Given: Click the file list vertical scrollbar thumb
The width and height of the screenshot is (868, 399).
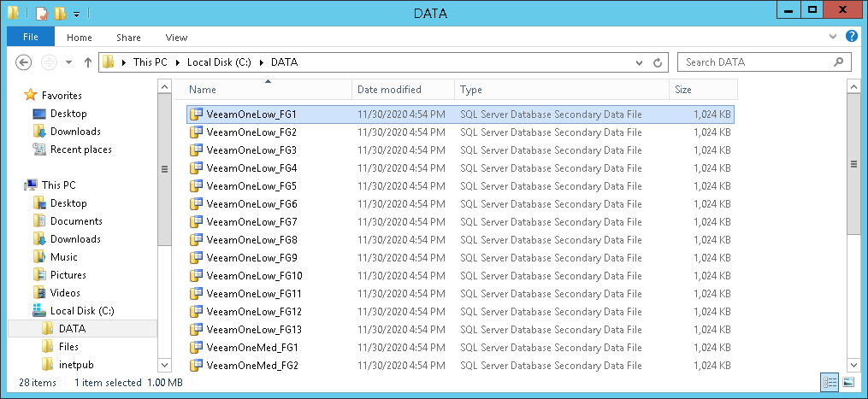Looking at the screenshot, I should pos(853,162).
